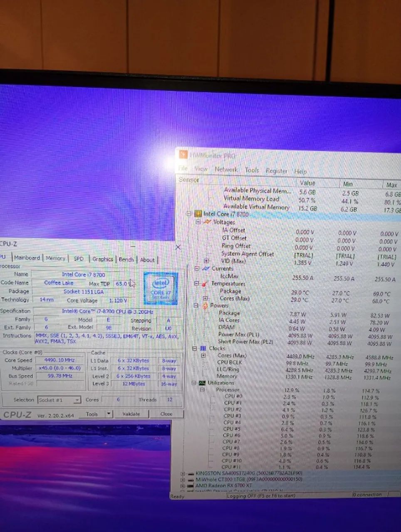
Task: Collapse the Temperatures node
Action: click(x=196, y=283)
